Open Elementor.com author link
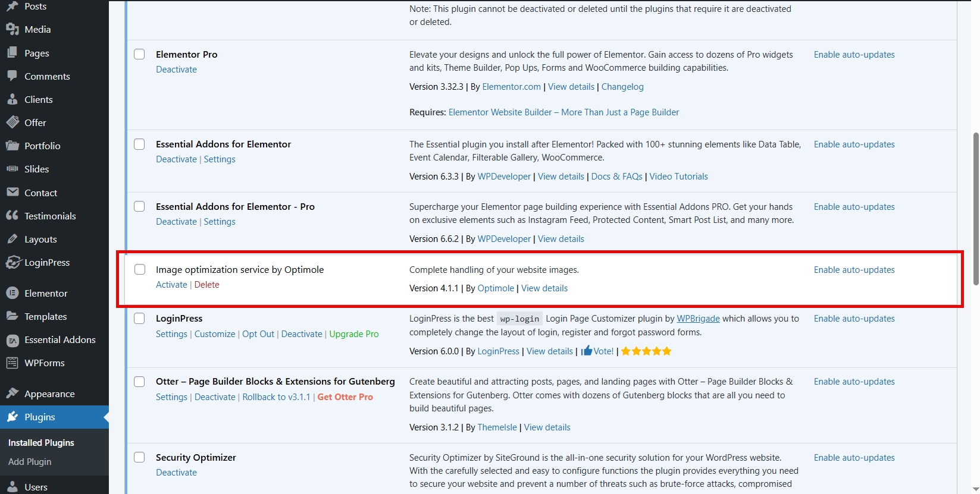 pos(511,87)
